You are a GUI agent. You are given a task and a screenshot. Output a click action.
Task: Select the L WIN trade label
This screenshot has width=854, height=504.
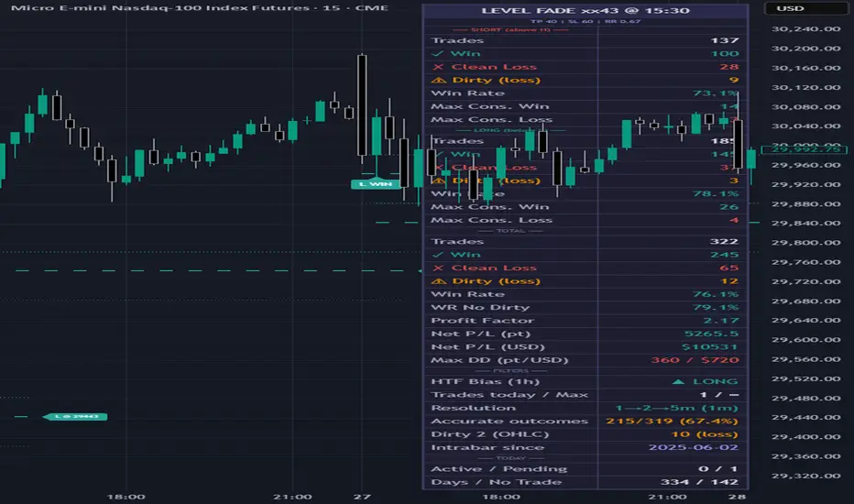[x=376, y=184]
